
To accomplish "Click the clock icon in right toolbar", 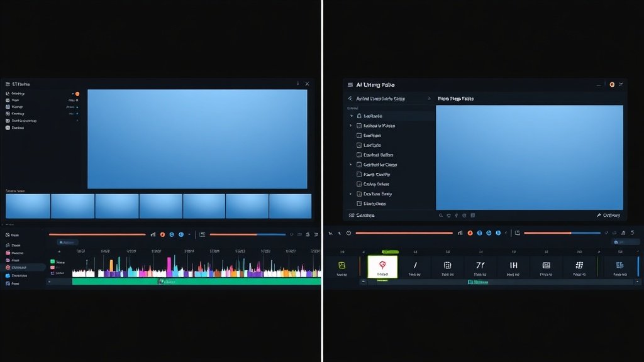I will (x=348, y=233).
